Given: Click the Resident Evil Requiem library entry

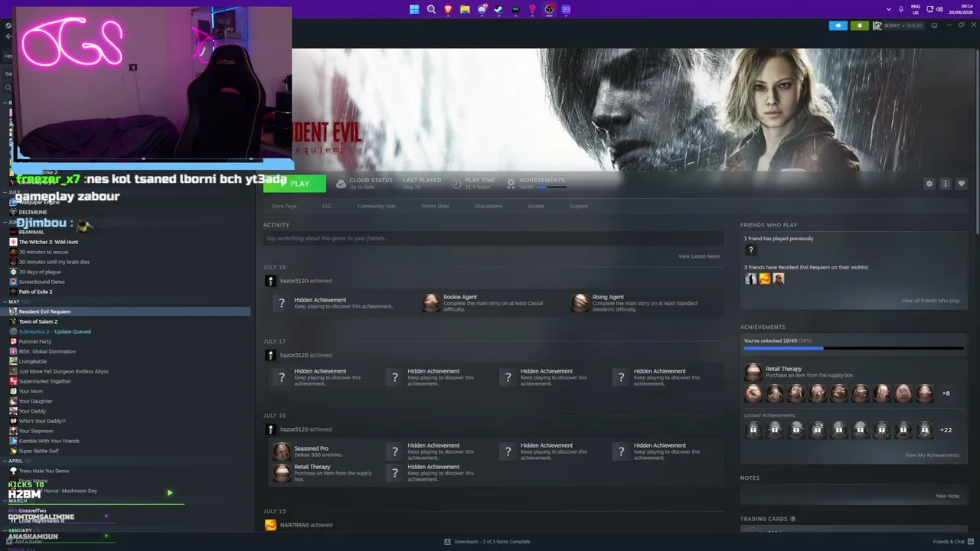Looking at the screenshot, I should tap(129, 311).
